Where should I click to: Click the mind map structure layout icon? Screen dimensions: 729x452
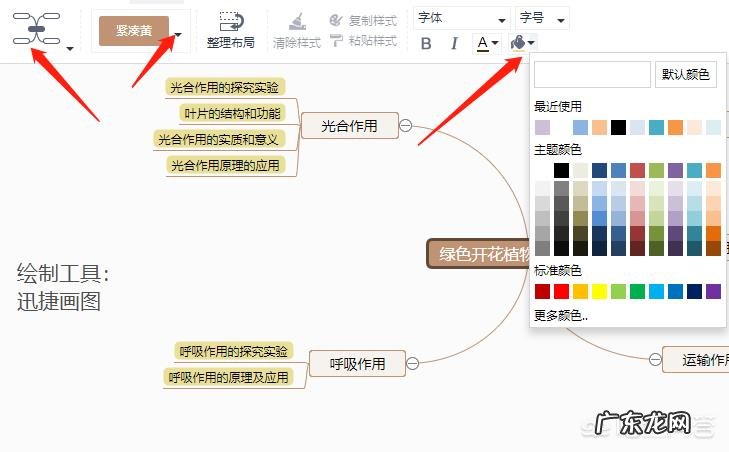coord(36,30)
